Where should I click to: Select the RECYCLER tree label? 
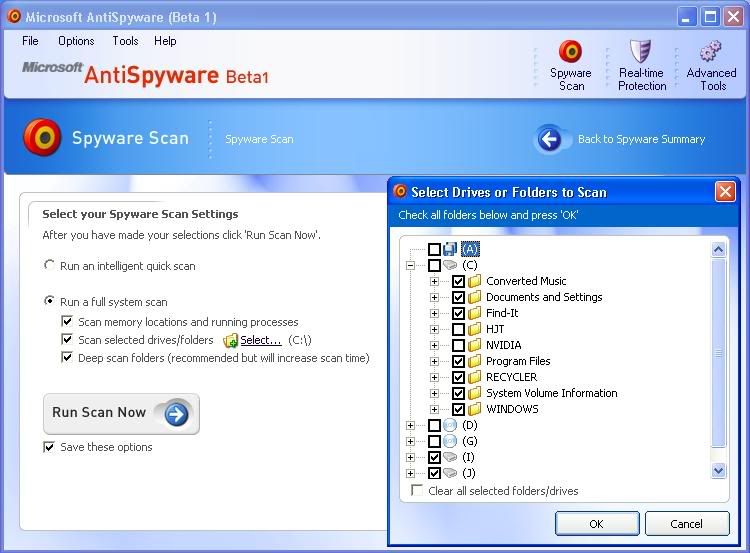(x=511, y=377)
